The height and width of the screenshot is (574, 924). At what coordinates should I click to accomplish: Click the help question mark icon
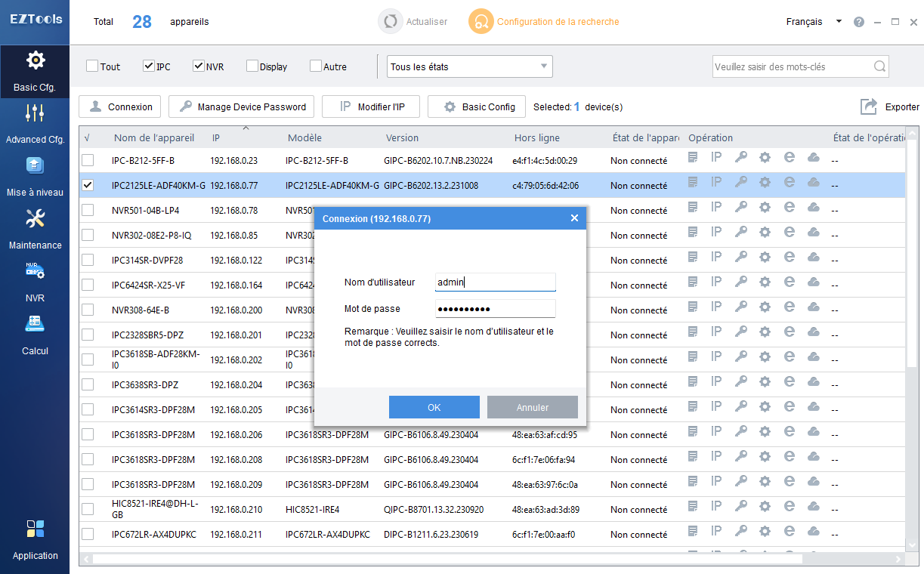click(859, 22)
